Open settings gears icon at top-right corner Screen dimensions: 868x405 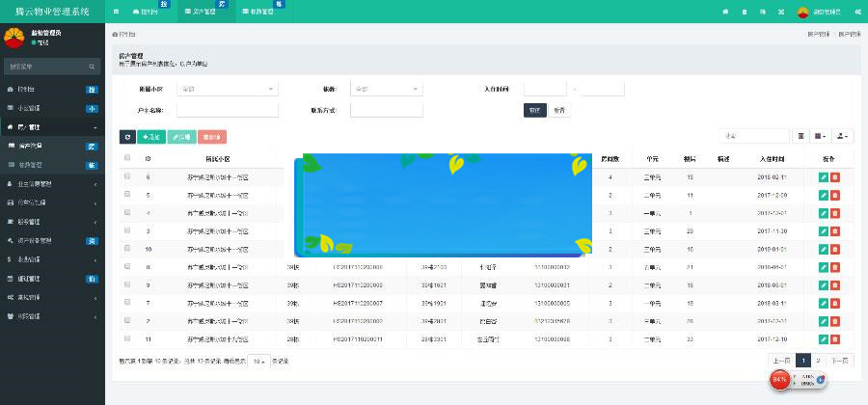tap(856, 12)
